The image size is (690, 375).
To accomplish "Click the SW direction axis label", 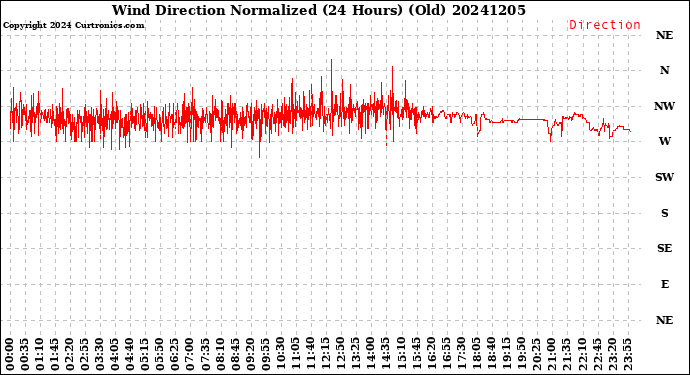I will pyautogui.click(x=664, y=177).
